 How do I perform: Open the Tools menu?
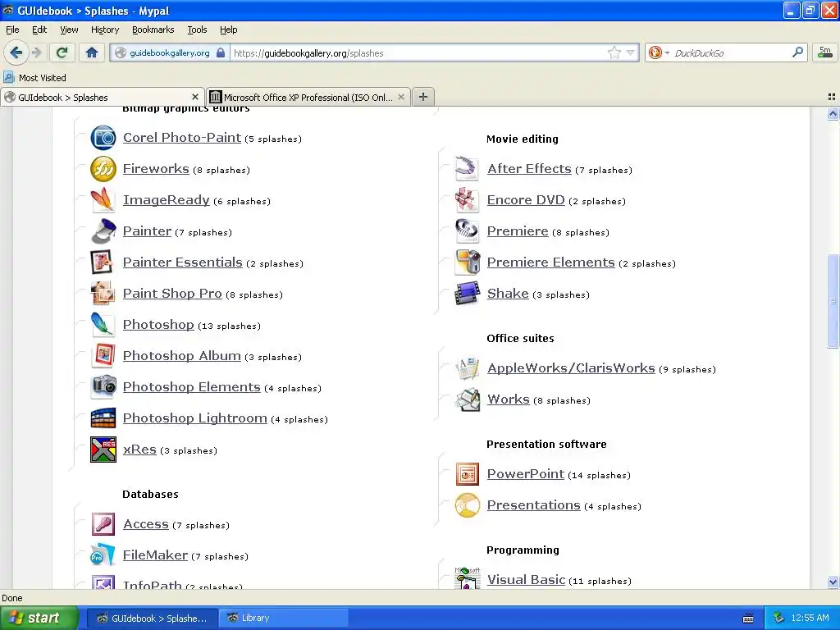[197, 30]
